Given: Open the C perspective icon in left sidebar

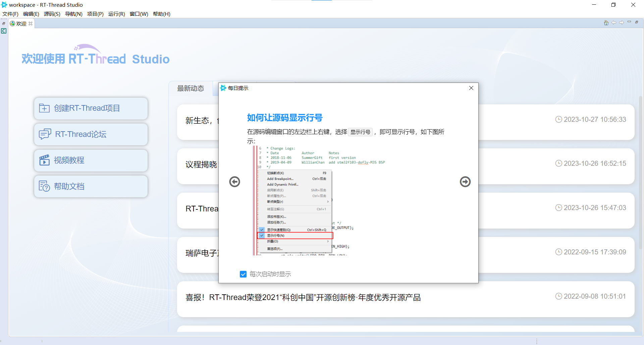Looking at the screenshot, I should pos(4,31).
